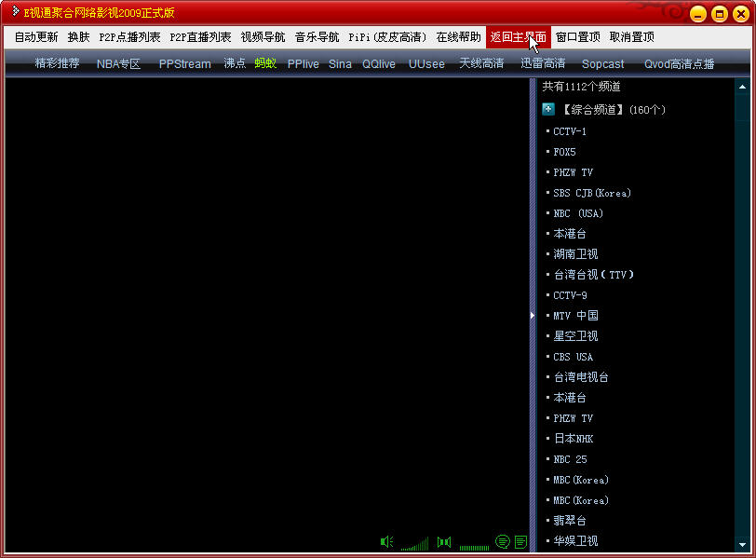Switch to 沸点 tab

235,63
